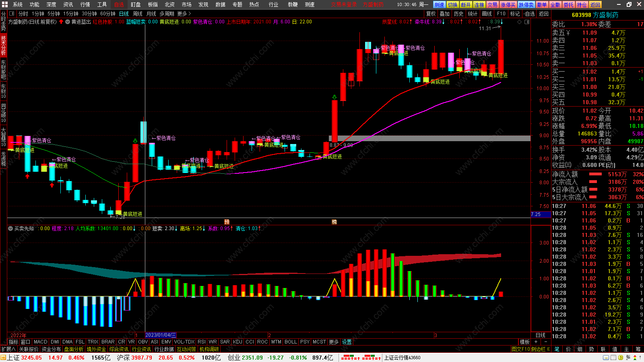Image resolution: width=644 pixels, height=362 pixels.
Task: Select the KDJ indicator
Action: pyautogui.click(x=238, y=342)
